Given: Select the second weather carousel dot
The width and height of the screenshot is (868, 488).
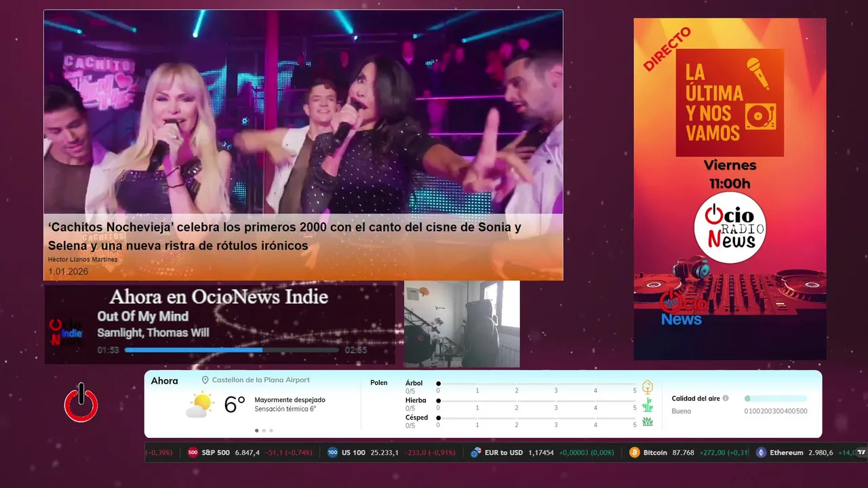Looking at the screenshot, I should [264, 430].
